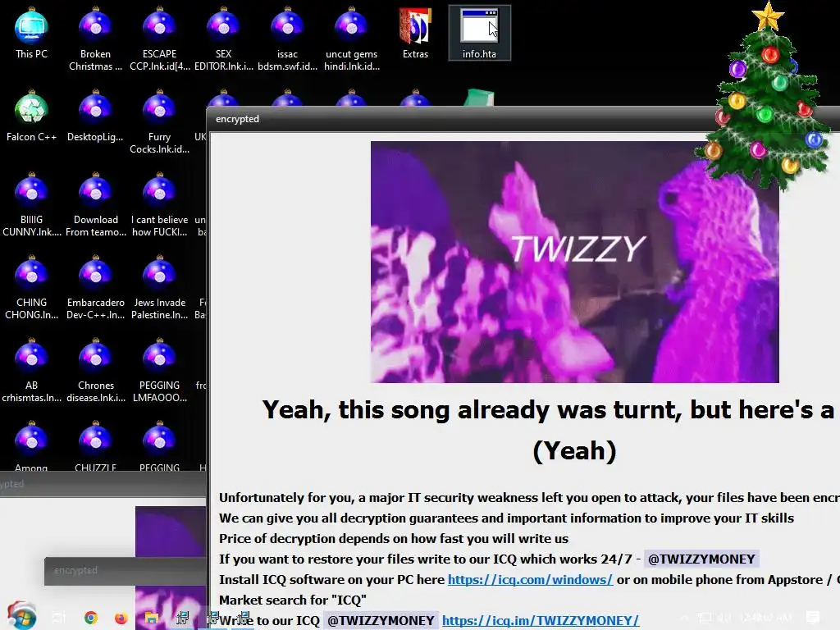Select the CHUZZLE desktop shortcut
840x630 pixels.
[95, 447]
